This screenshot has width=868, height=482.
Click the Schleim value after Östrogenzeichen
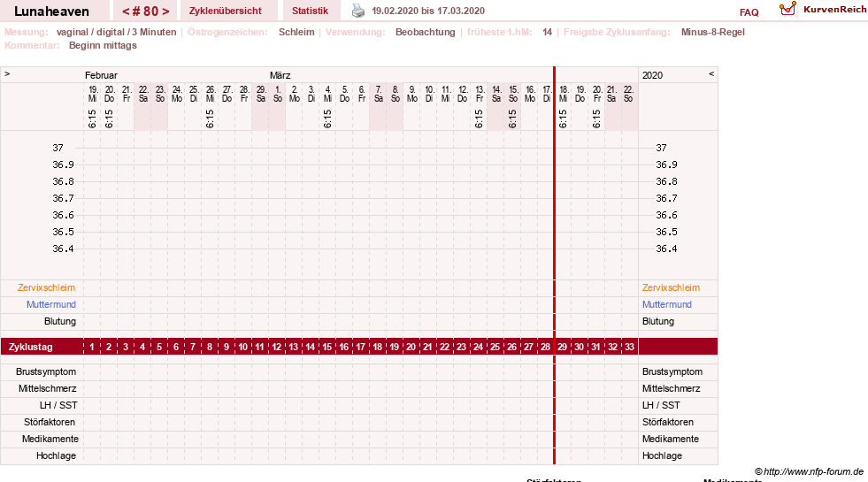pyautogui.click(x=296, y=32)
